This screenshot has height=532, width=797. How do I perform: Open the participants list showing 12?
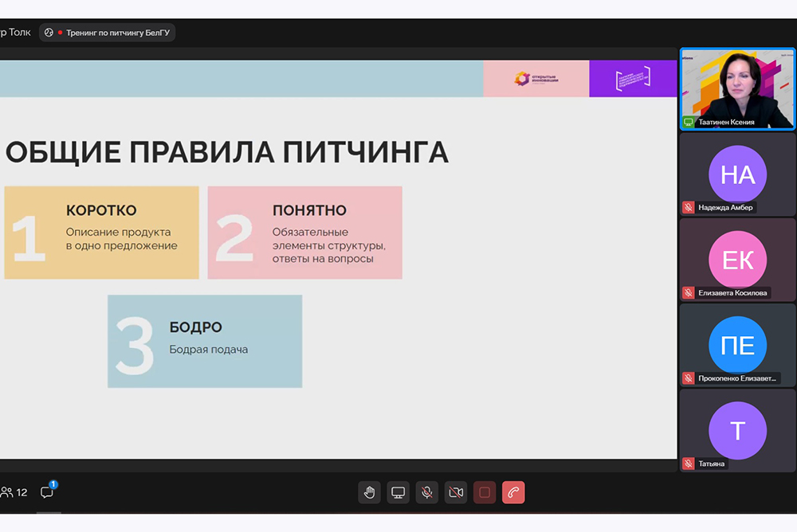tap(14, 492)
